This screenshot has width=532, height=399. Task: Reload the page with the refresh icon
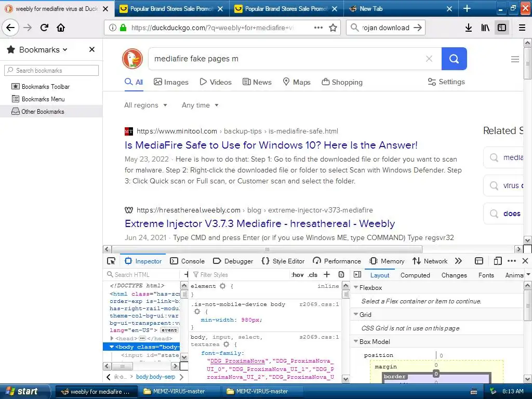click(45, 28)
